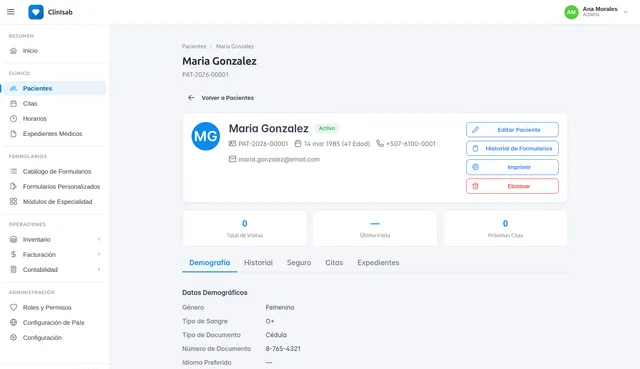This screenshot has height=369, width=640.
Task: Expand the Inventario submenu chevron
Action: (99, 239)
